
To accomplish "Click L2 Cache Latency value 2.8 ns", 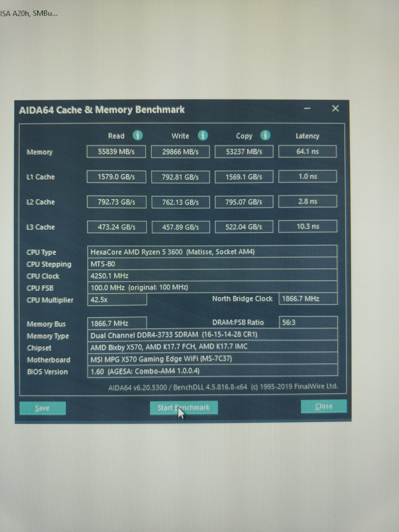I will point(308,201).
